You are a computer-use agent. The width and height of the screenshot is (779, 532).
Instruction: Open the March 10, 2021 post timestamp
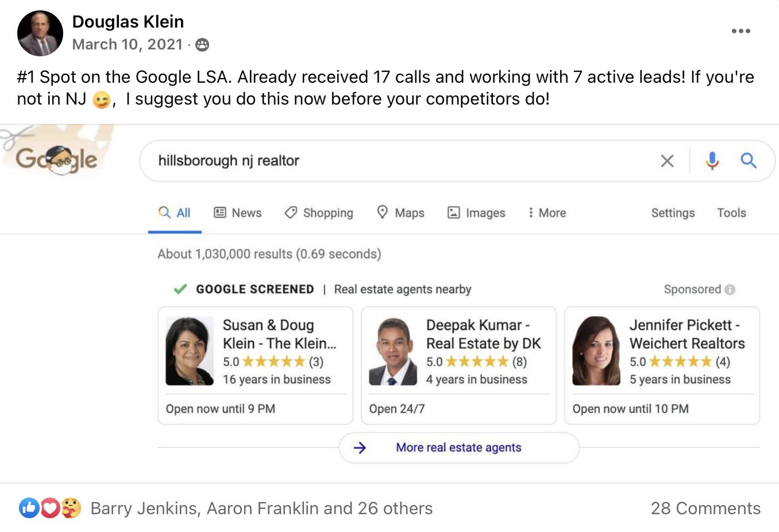click(x=128, y=44)
